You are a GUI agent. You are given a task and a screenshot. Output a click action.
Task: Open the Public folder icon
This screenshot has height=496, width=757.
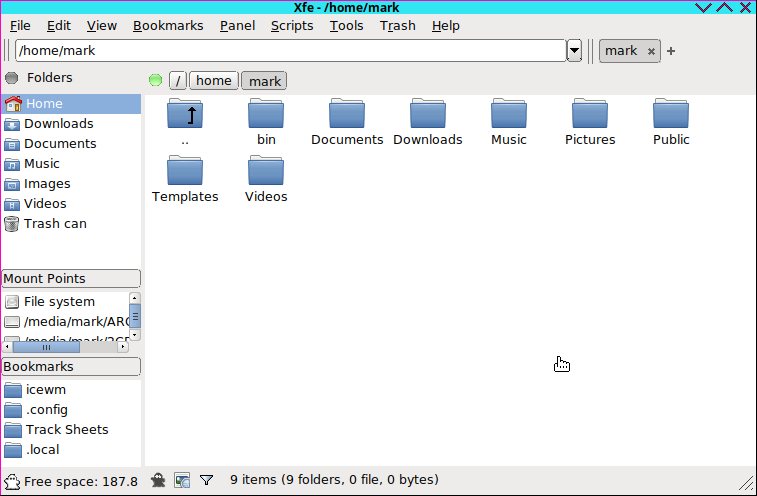tap(671, 114)
